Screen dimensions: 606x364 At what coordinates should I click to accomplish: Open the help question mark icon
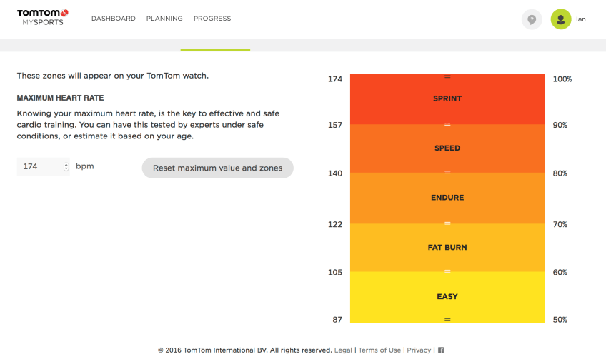pos(532,19)
